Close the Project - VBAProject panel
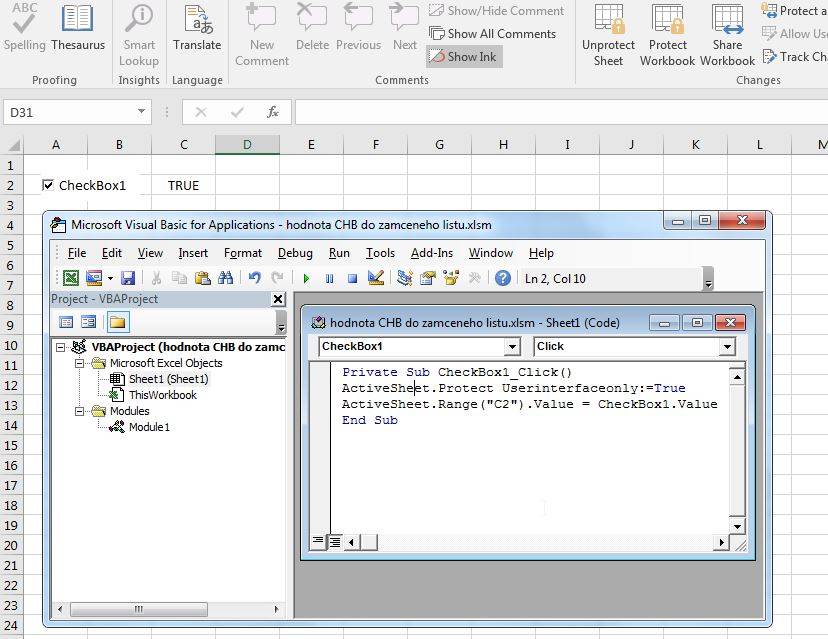Screen dimensions: 828x639 pos(278,299)
